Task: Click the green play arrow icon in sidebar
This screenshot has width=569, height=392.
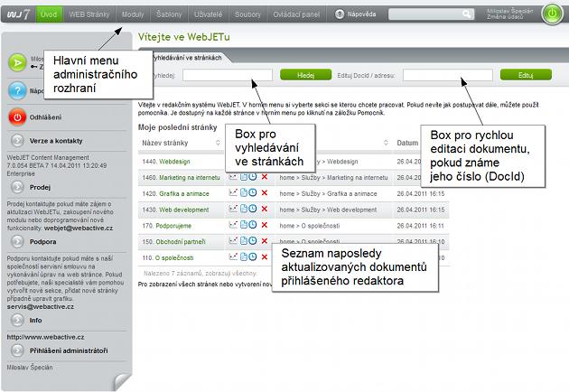Action: [x=17, y=62]
